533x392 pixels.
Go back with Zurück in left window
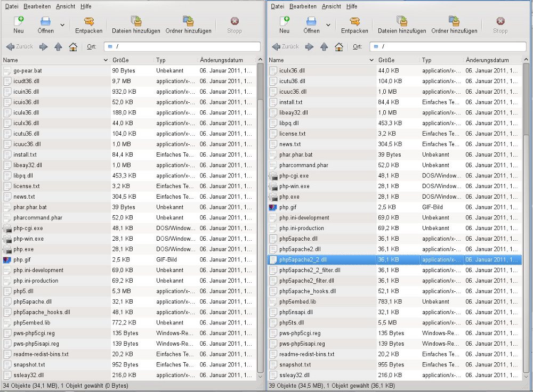coord(20,46)
